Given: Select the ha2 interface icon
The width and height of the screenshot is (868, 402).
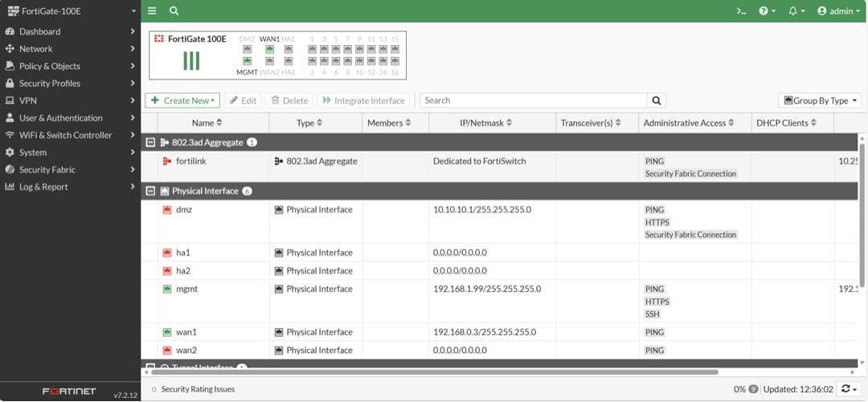Looking at the screenshot, I should tap(166, 271).
